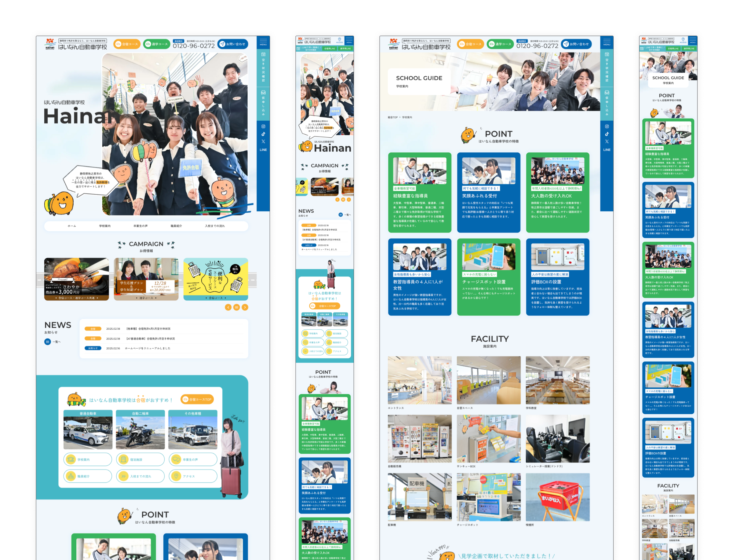Click list icon between desktop campaign carousel arrows
The width and height of the screenshot is (733, 560).
click(x=237, y=307)
